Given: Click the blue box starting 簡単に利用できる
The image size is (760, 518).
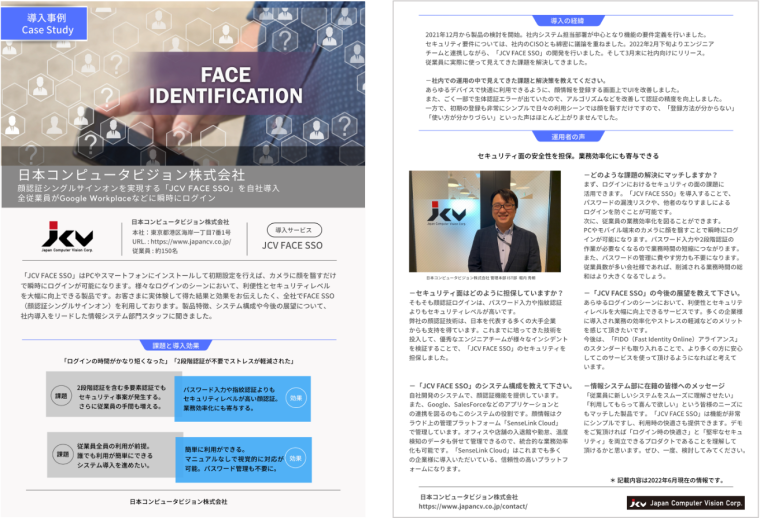Looking at the screenshot, I should (243, 459).
